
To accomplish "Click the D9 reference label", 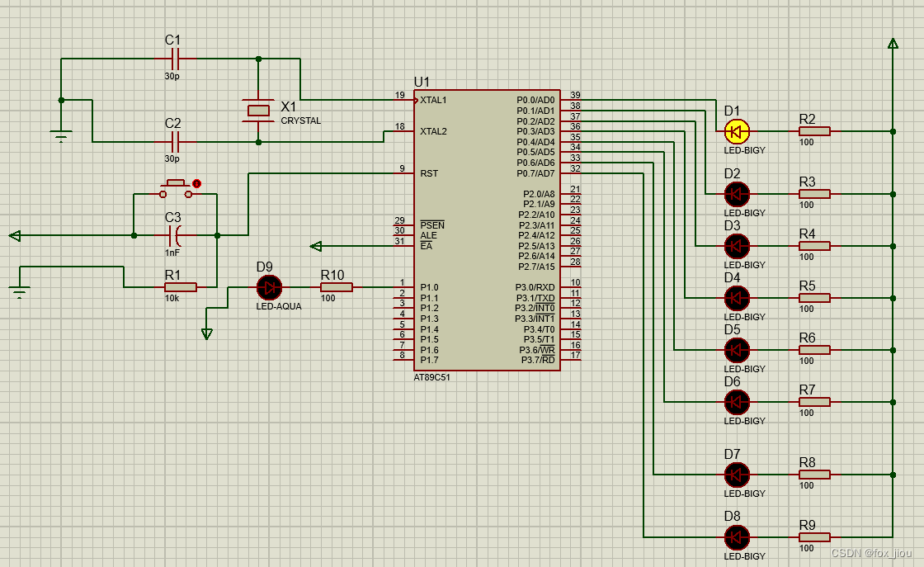I will click(x=265, y=267).
